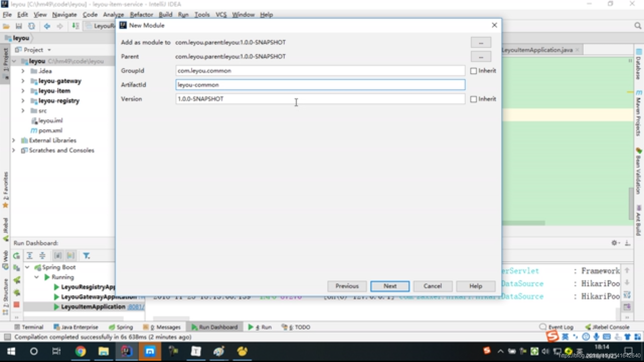
Task: Open Favorites tool window on left sidebar
Action: click(5, 189)
